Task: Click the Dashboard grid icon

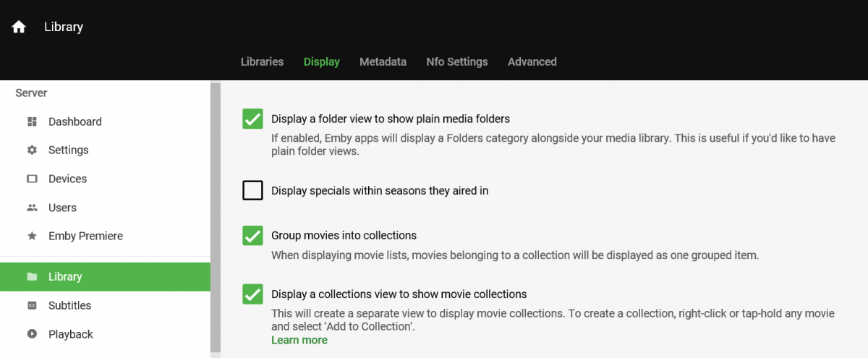Action: click(x=32, y=122)
